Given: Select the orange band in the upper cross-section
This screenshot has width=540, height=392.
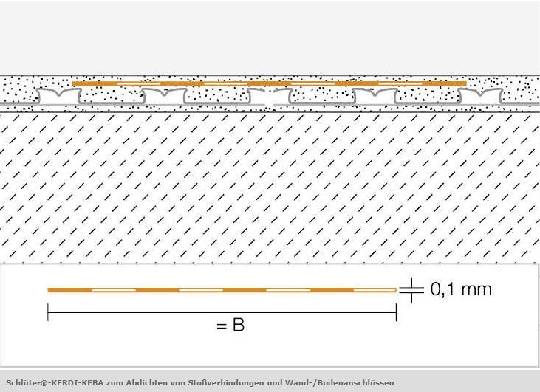Looking at the screenshot, I should point(270,83).
